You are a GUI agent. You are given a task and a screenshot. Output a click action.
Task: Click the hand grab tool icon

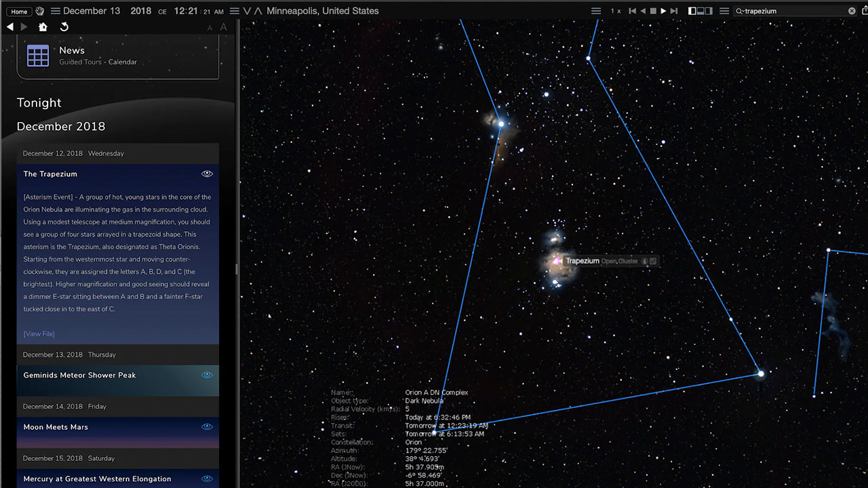[x=39, y=11]
